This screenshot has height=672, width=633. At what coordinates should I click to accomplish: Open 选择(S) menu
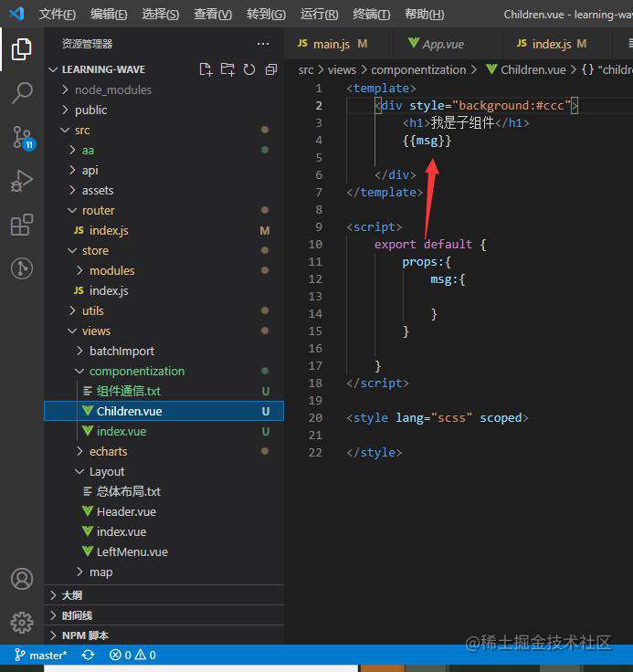click(x=160, y=15)
